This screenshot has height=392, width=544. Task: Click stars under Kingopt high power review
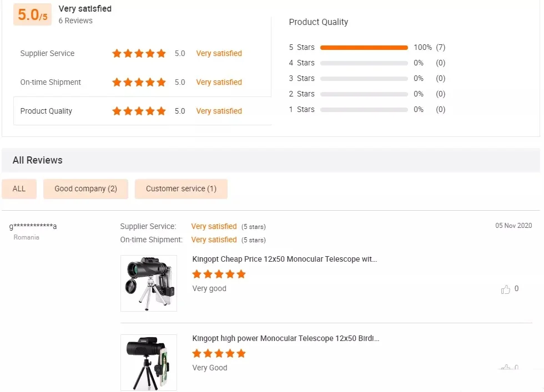click(x=219, y=354)
